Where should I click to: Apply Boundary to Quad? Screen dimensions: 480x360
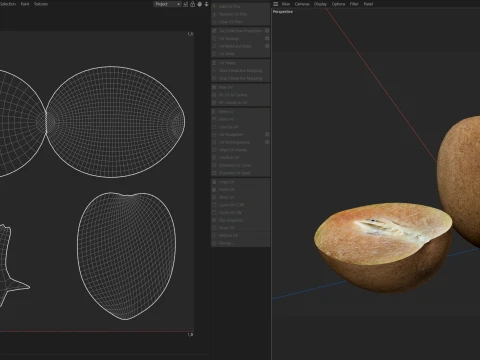240,173
